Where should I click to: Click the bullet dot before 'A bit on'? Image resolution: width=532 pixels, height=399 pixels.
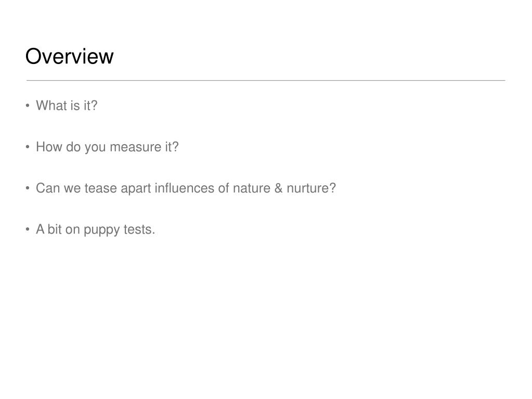click(28, 229)
